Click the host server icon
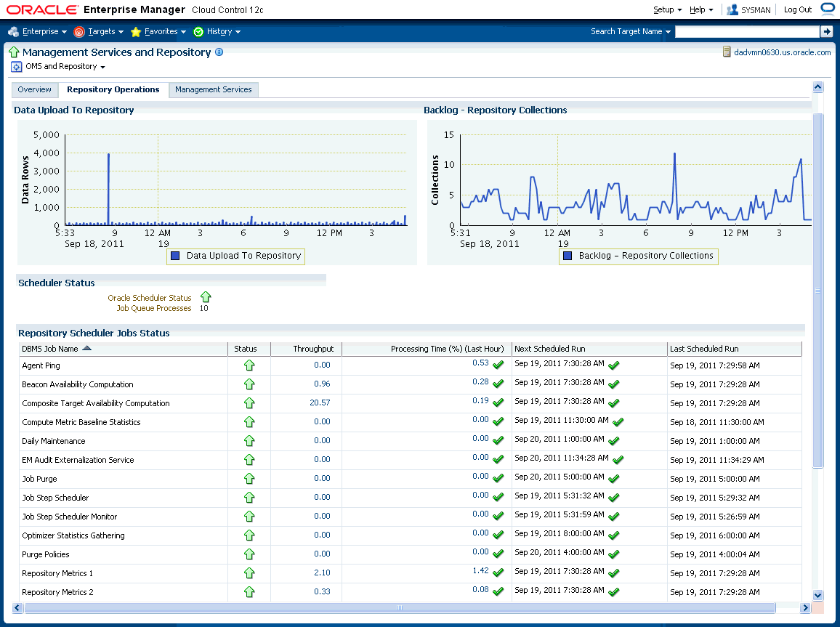840x627 pixels. [727, 52]
